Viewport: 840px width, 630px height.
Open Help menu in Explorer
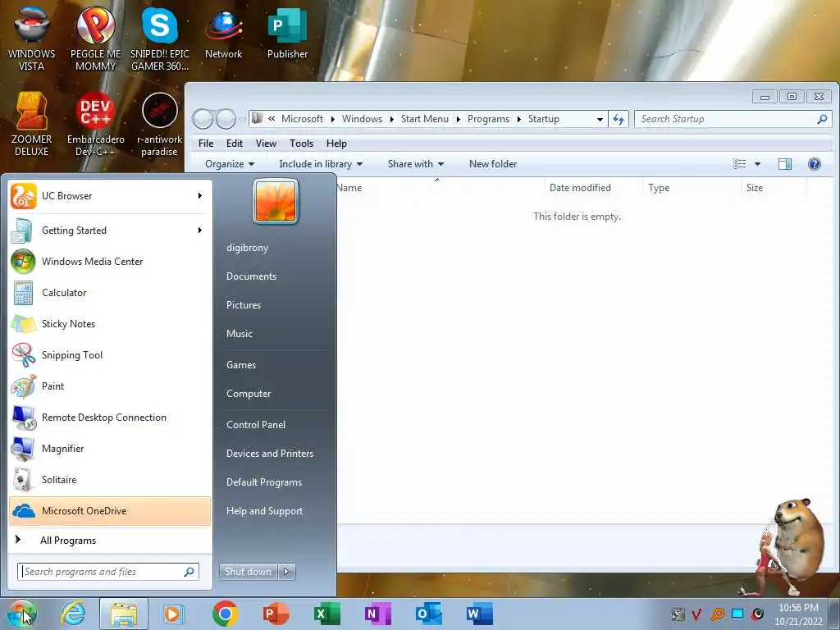[336, 144]
